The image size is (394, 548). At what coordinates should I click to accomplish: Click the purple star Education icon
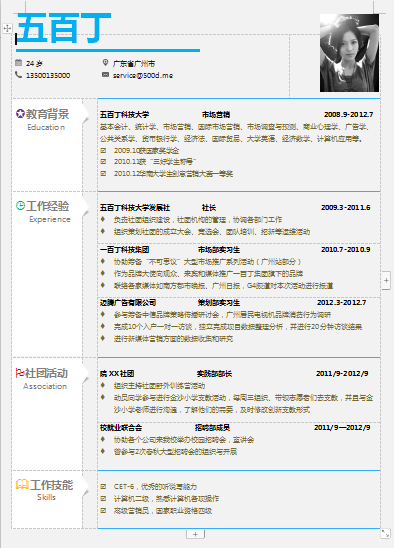coord(20,114)
